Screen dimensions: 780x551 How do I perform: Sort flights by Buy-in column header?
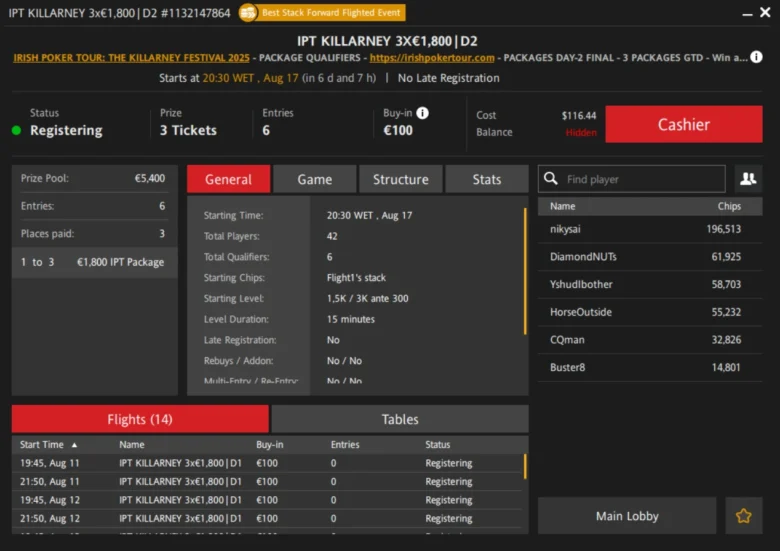(x=270, y=445)
